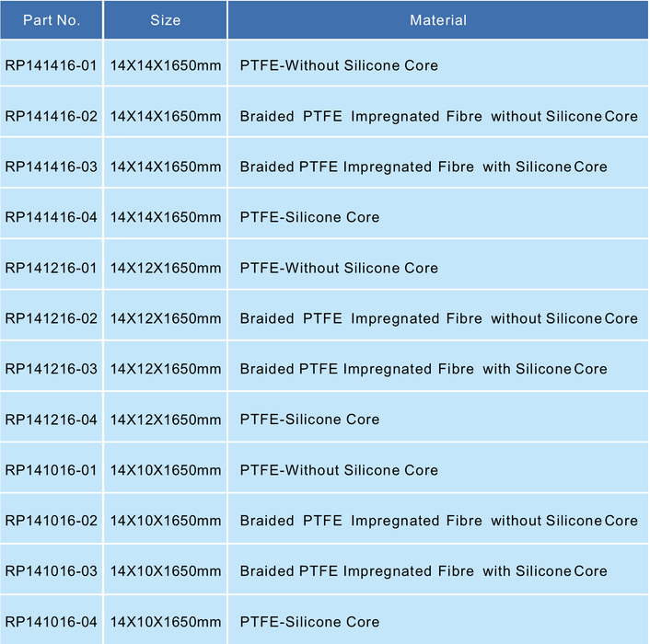Click the Part No. column header

(x=52, y=19)
